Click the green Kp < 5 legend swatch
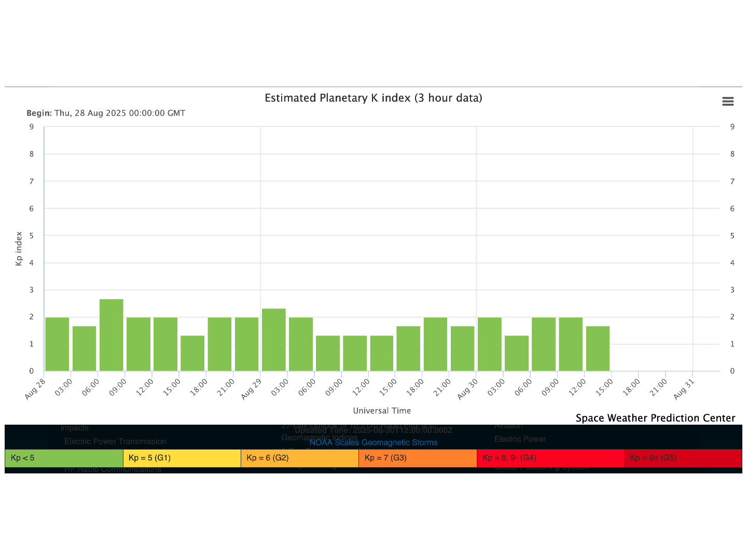Image resolution: width=747 pixels, height=560 pixels. [x=64, y=458]
